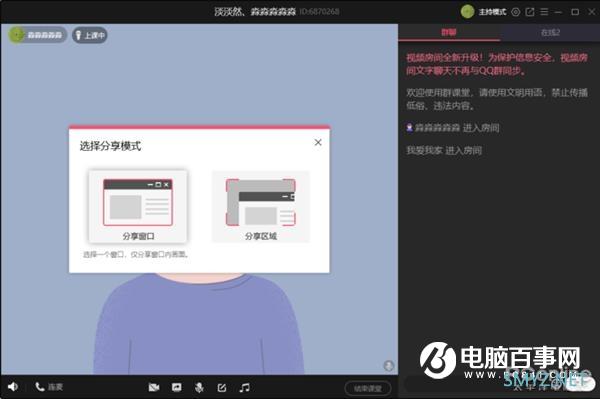Click the red upgrade notice text in chat

497,64
